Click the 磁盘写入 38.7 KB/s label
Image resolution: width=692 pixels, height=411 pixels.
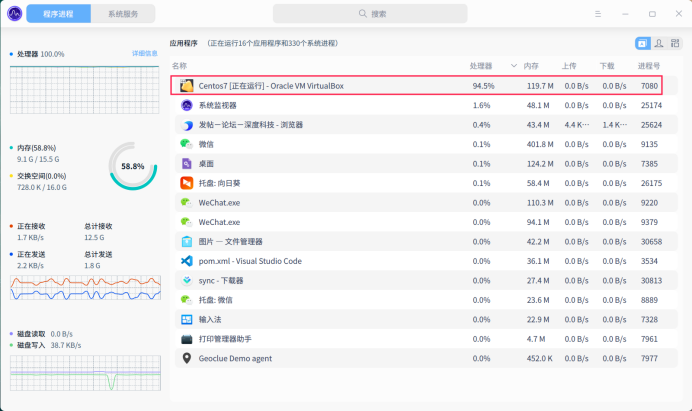point(49,345)
